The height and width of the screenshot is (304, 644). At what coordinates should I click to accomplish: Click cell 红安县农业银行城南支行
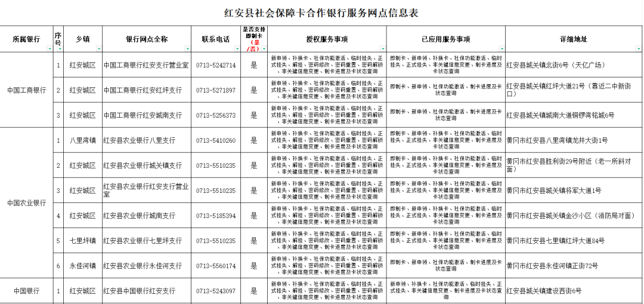[x=147, y=216]
